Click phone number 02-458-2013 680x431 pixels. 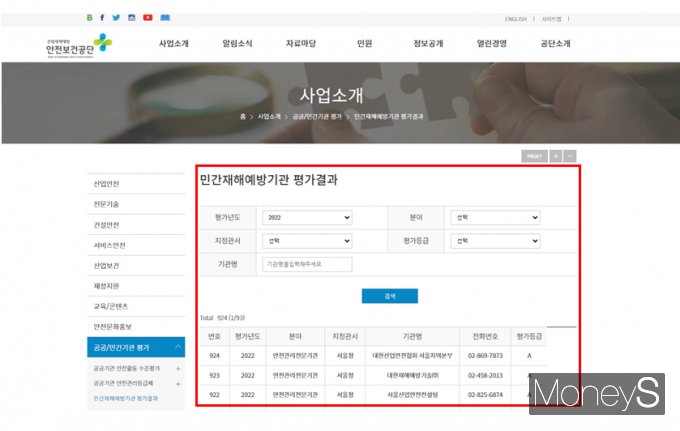click(485, 375)
